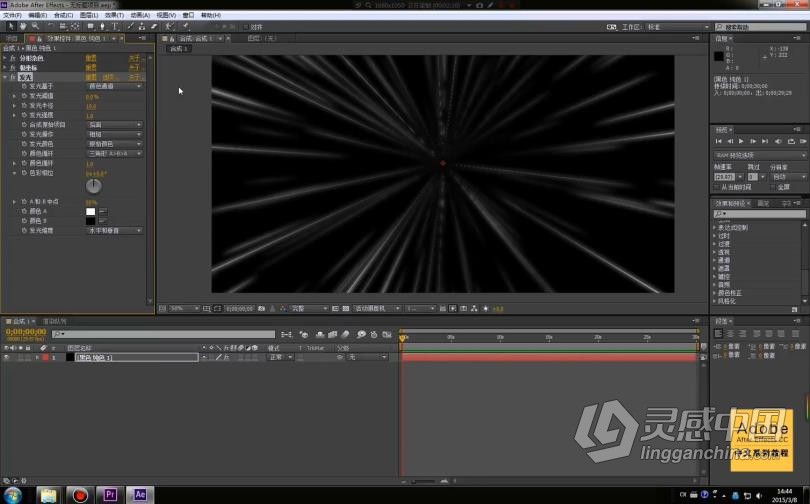Toggle visibility eye of 黑色 纯色 1 layer
Screen dimensions: 810x504
pos(7,357)
